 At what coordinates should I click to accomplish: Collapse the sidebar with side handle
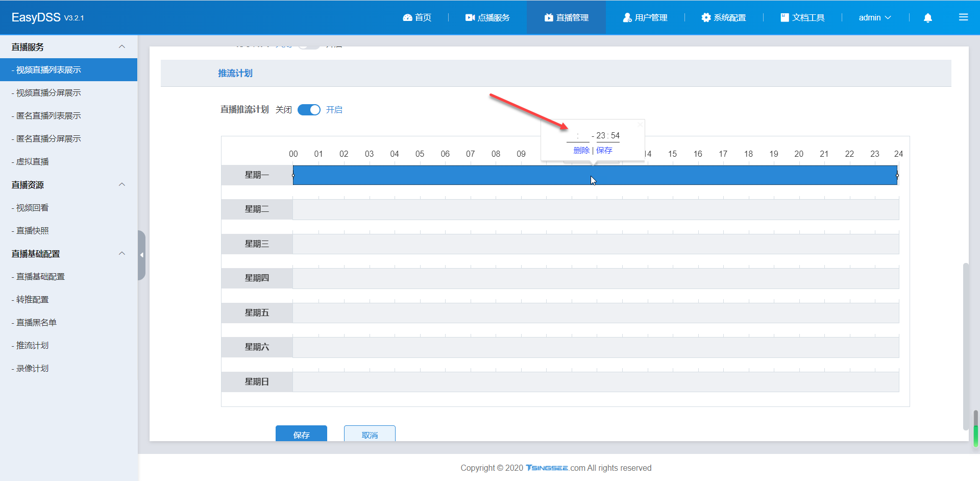[141, 255]
